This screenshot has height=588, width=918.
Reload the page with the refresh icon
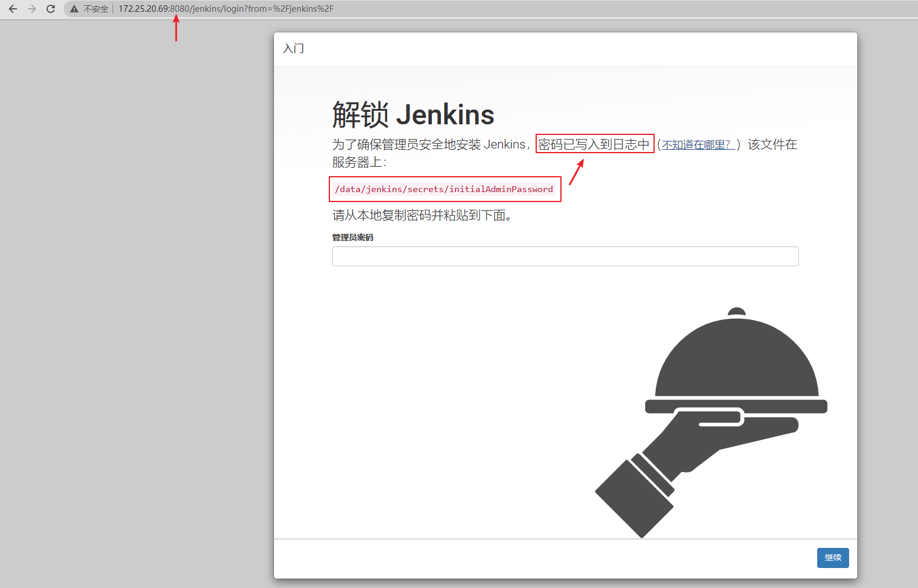[51, 9]
